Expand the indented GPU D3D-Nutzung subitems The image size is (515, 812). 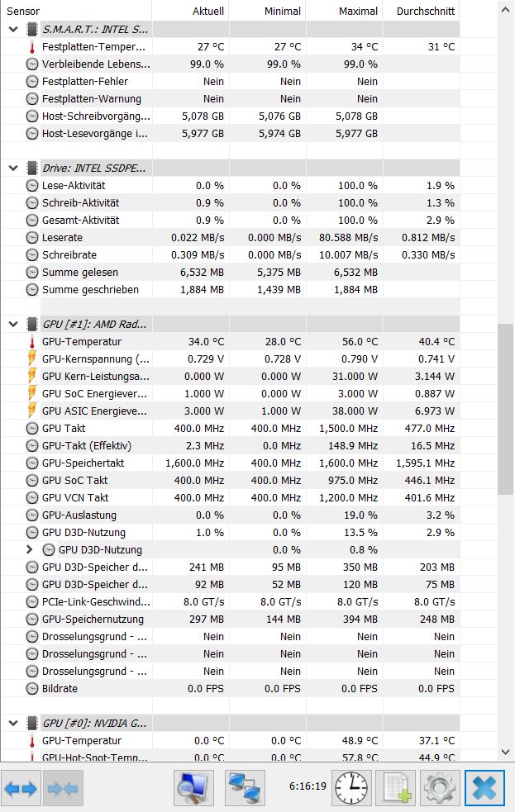pos(30,550)
